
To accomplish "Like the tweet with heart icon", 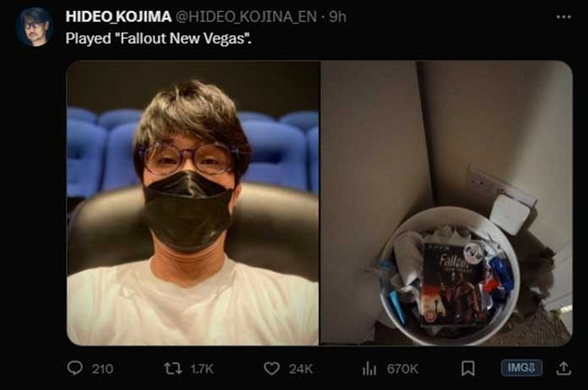I will click(x=271, y=368).
